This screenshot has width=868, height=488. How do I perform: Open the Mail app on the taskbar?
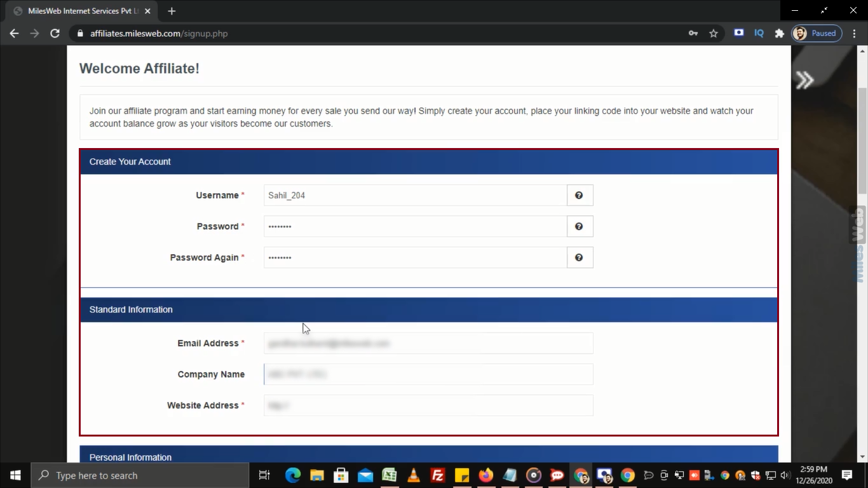click(x=365, y=475)
